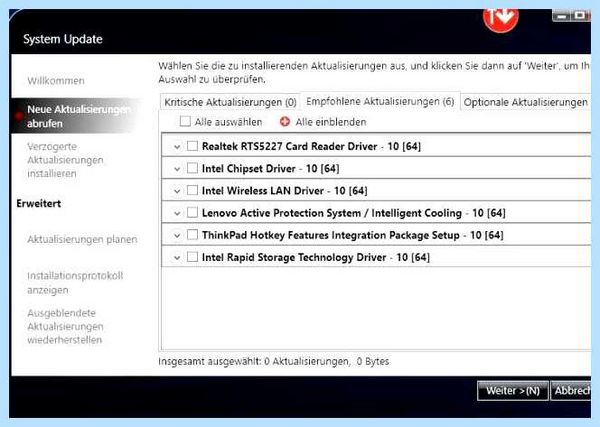
Task: Click Alle einblenden link
Action: 331,122
